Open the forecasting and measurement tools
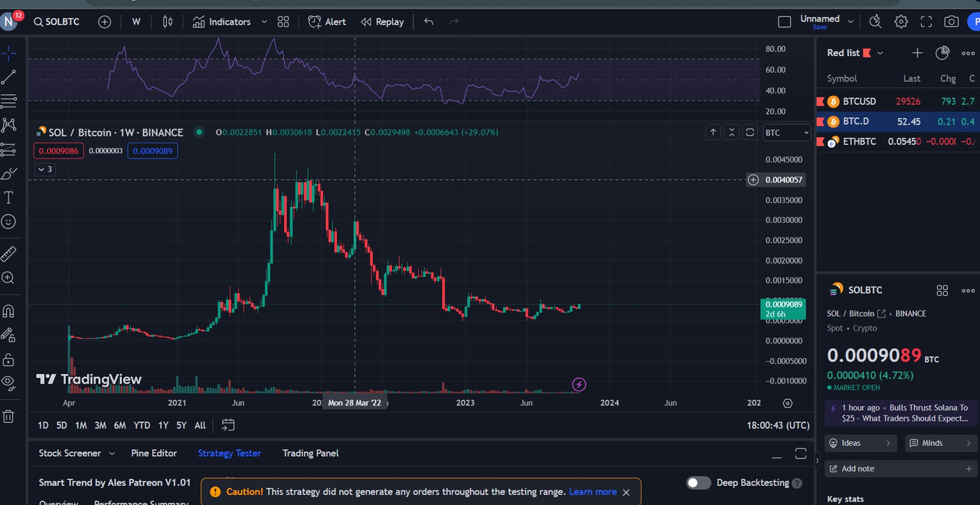 8,149
